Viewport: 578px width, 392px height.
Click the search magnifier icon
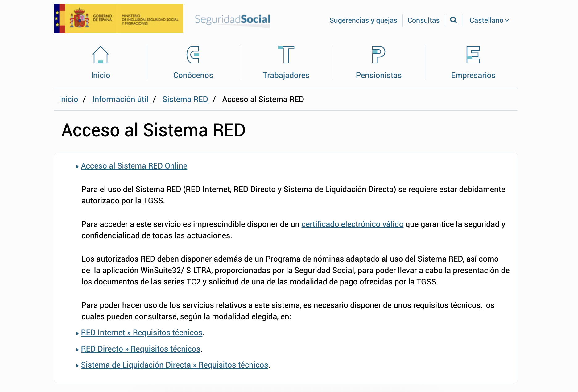pyautogui.click(x=453, y=20)
